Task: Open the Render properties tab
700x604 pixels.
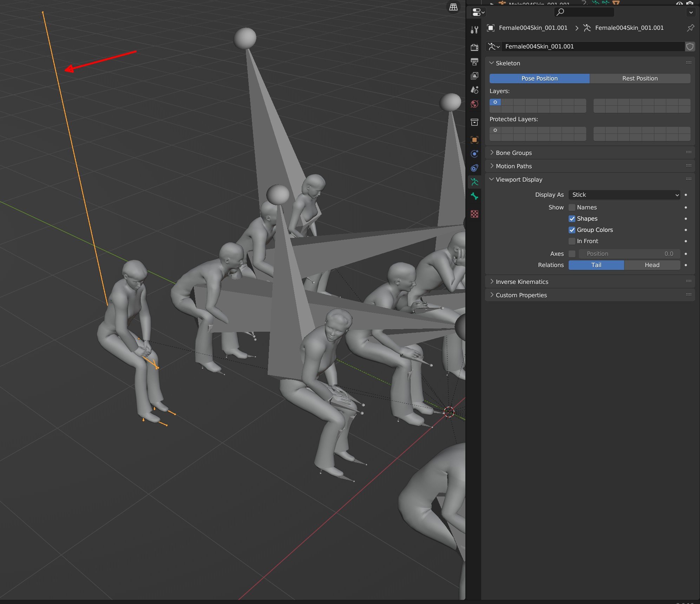Action: click(475, 47)
